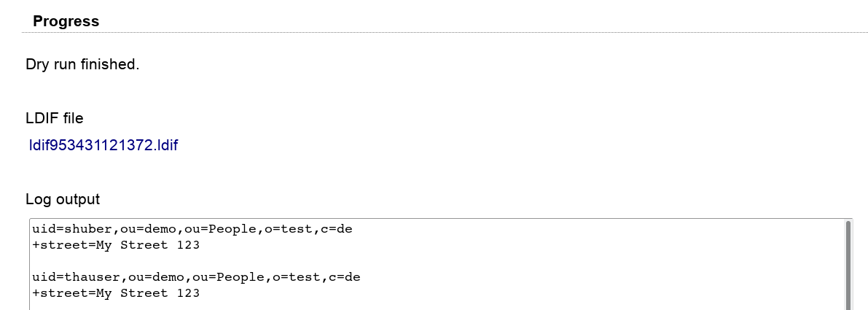Click "123" in the first street line
The width and height of the screenshot is (868, 310).
click(x=188, y=245)
